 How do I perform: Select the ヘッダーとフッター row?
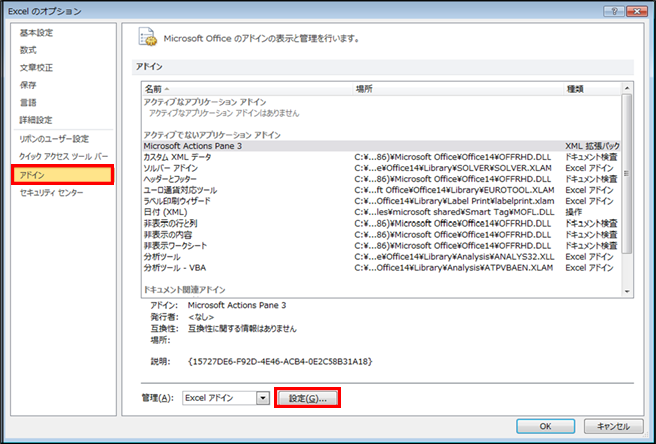[x=381, y=179]
